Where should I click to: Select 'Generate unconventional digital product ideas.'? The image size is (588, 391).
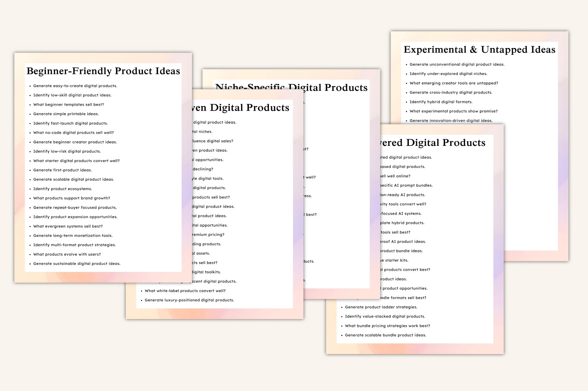457,64
